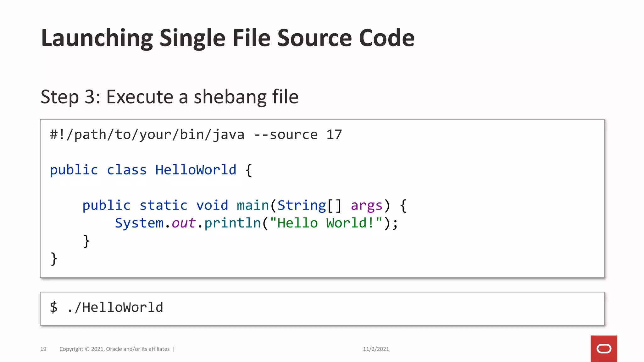Click the closing brace of the main method
644x362 pixels.
coord(86,241)
